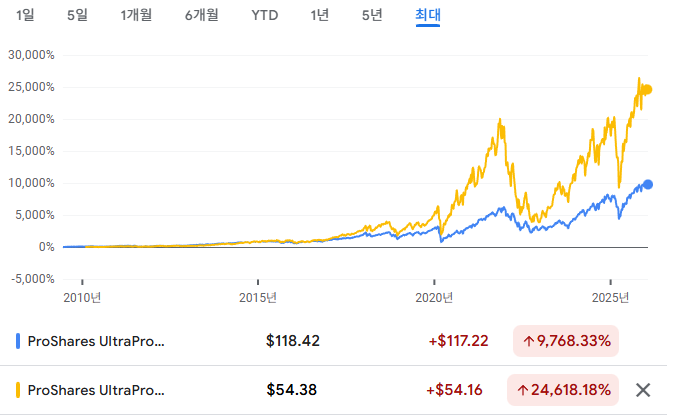Click the yellow ProShares UltraPro legend color bar
Image resolution: width=683 pixels, height=417 pixels.
tap(18, 390)
